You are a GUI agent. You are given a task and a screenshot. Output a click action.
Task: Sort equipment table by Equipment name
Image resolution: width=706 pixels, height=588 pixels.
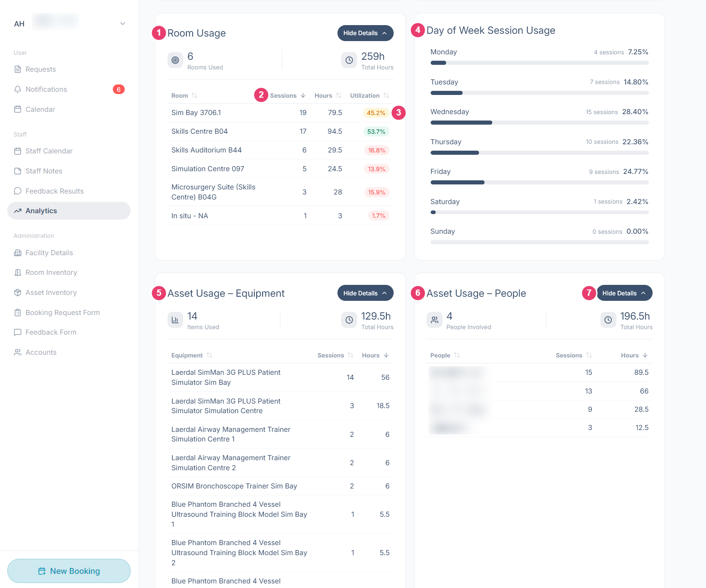coord(192,355)
